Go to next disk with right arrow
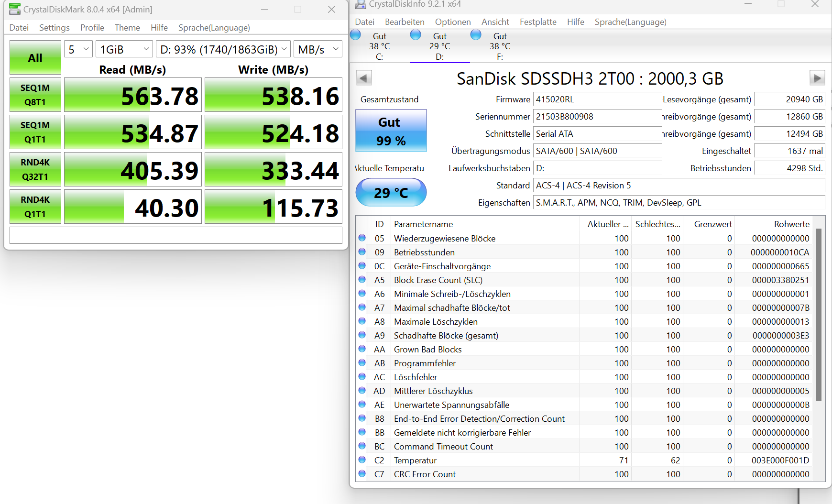The width and height of the screenshot is (832, 504). 817,78
